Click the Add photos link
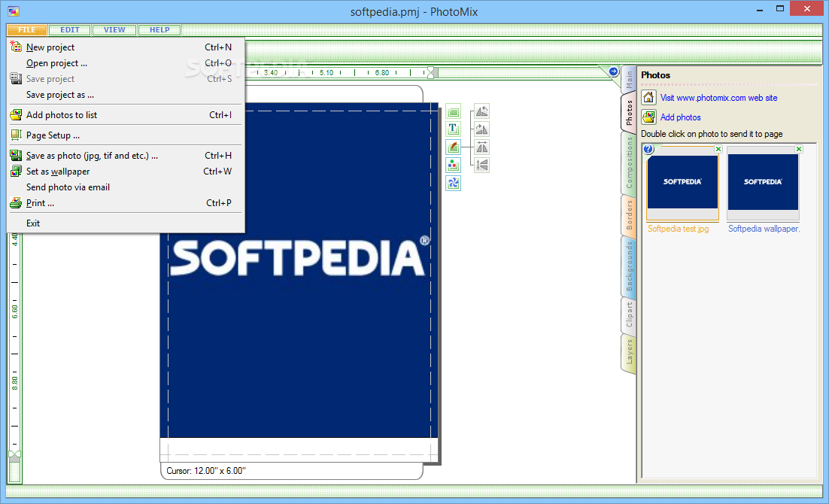The image size is (829, 504). (681, 117)
